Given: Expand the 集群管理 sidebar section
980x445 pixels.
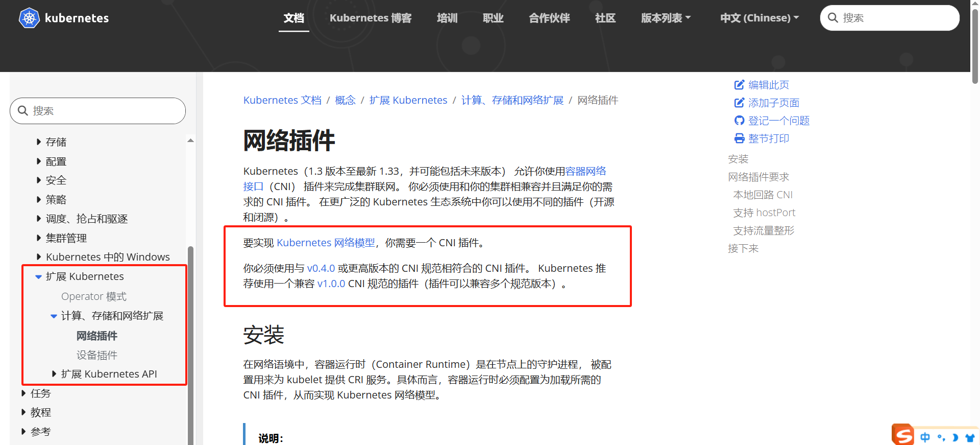Looking at the screenshot, I should point(39,238).
